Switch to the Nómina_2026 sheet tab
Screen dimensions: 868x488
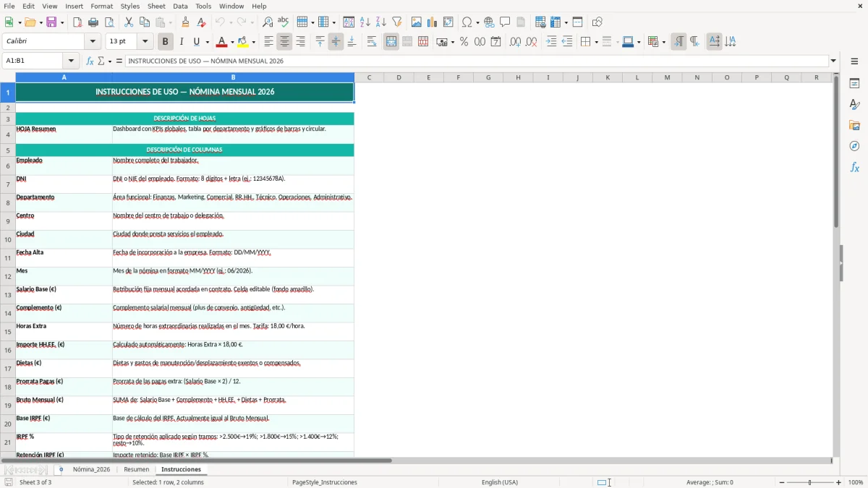coord(91,469)
